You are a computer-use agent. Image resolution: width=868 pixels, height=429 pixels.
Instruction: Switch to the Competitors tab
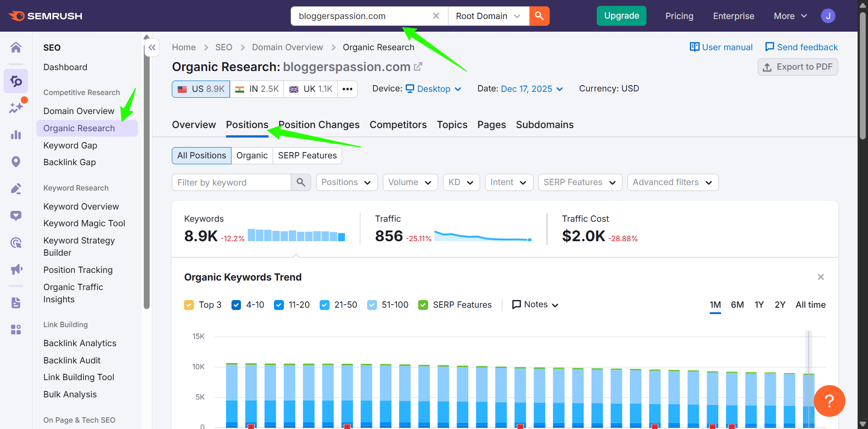click(x=398, y=124)
